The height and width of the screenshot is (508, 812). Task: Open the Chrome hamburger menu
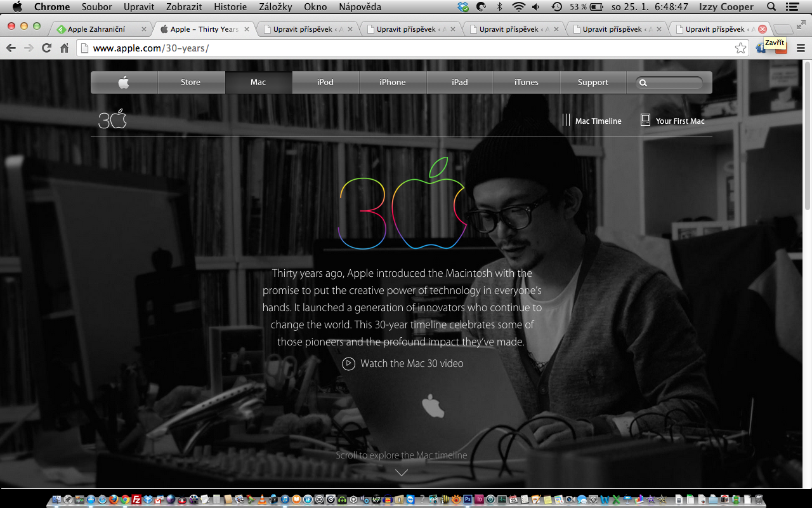[801, 48]
